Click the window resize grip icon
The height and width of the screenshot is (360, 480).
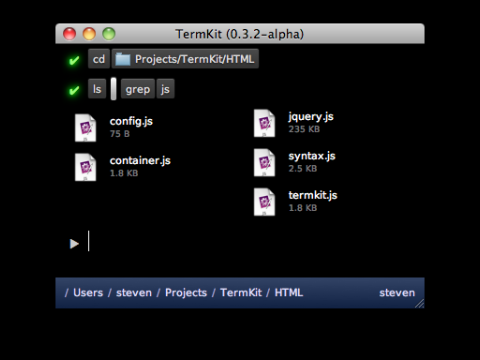tap(419, 303)
